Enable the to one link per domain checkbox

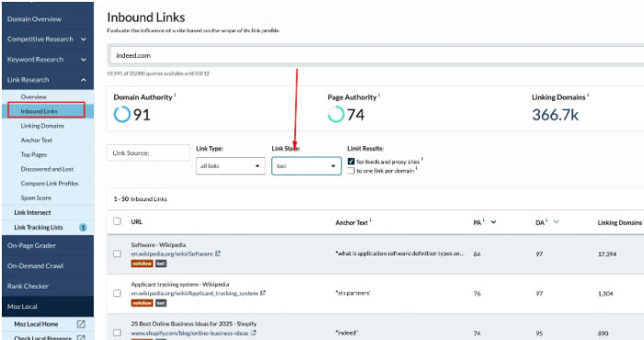click(x=351, y=171)
